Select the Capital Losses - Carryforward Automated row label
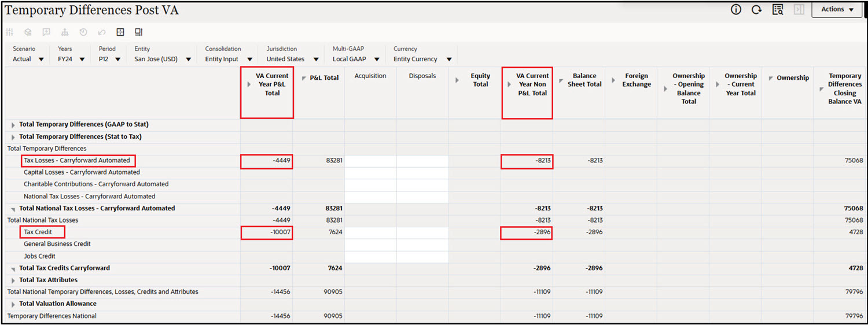This screenshot has height=325, width=868. pos(82,172)
